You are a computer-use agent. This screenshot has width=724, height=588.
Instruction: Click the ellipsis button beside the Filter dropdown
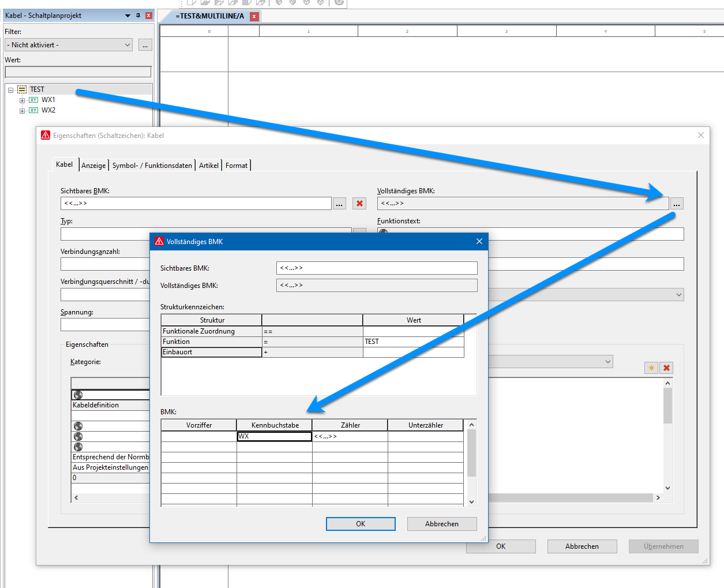145,45
